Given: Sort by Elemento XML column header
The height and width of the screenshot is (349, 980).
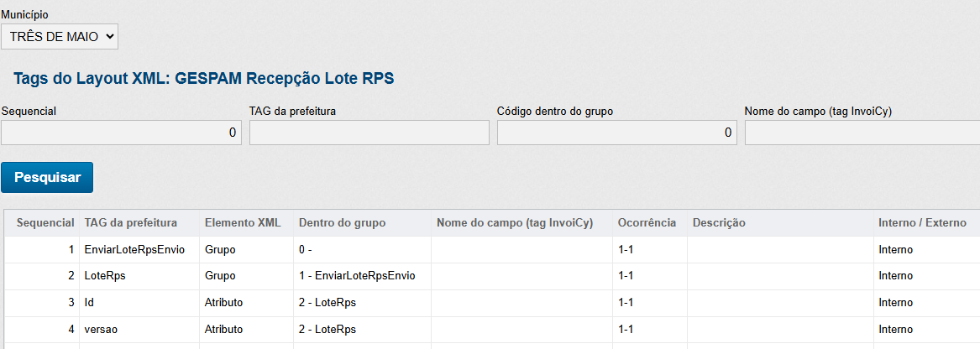Looking at the screenshot, I should (x=242, y=223).
